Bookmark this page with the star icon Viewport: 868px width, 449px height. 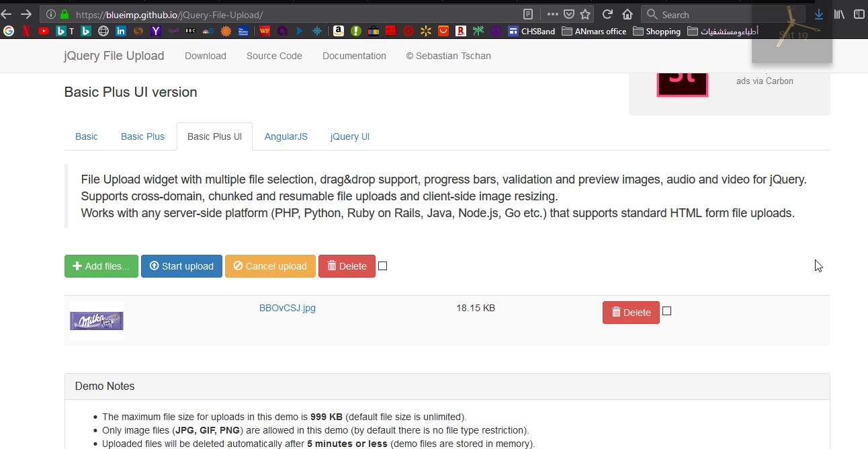[585, 14]
